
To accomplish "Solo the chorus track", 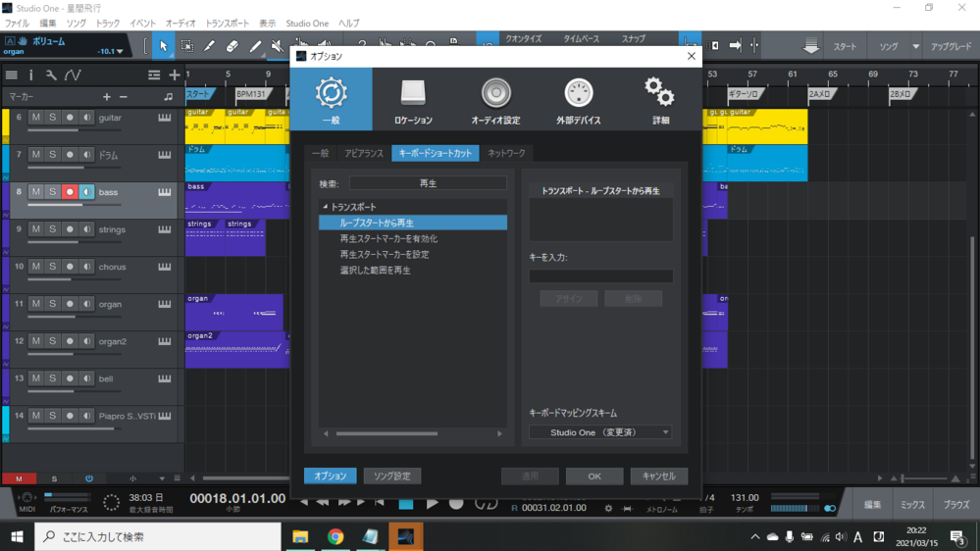I will coord(53,266).
